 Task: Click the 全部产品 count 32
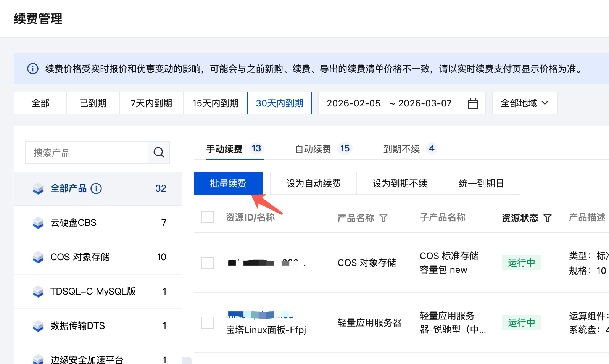[161, 188]
